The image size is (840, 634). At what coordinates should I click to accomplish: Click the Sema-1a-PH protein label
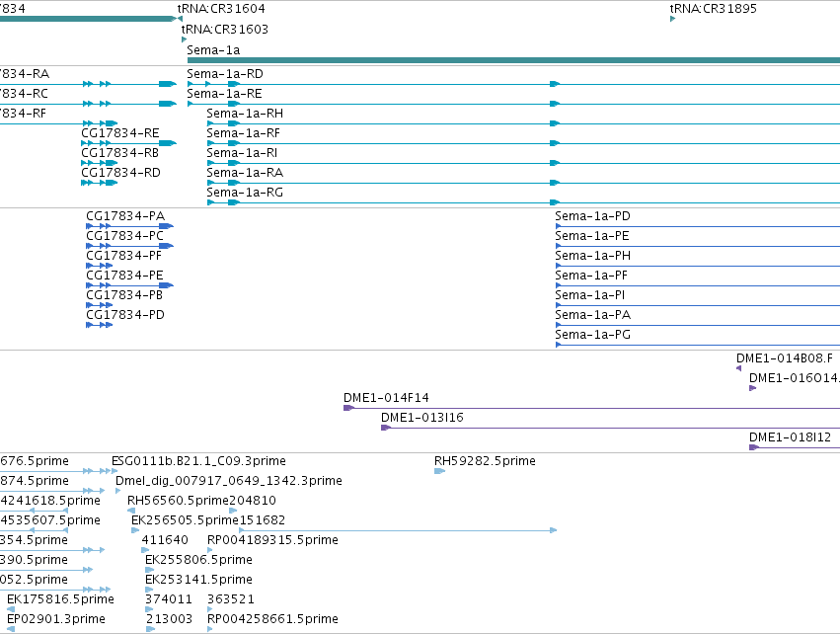tap(592, 256)
